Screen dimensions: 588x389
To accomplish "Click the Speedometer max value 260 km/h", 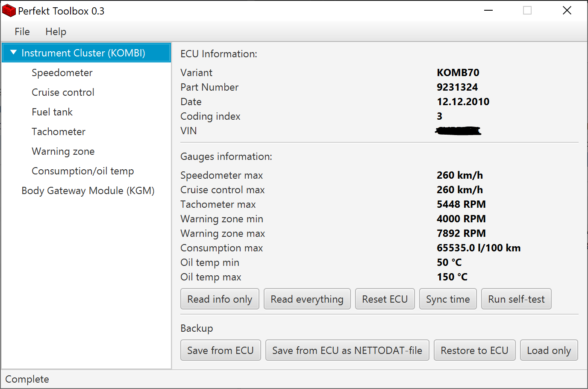I will point(460,175).
